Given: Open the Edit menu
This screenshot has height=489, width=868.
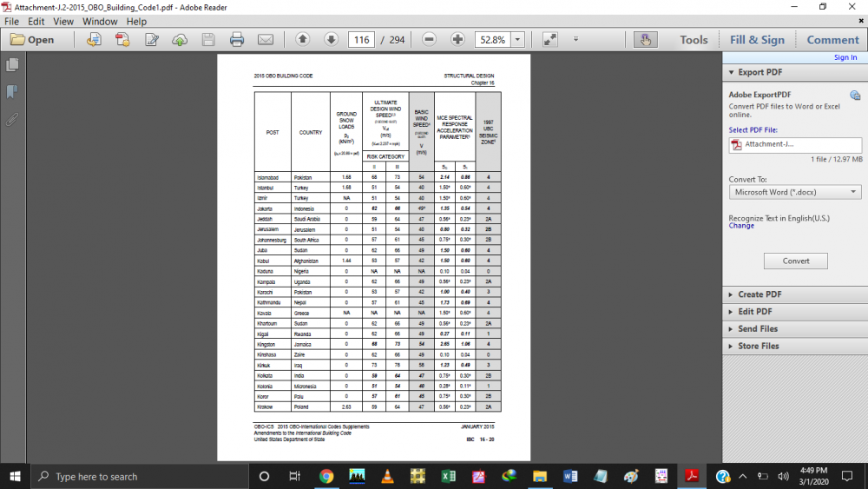Looking at the screenshot, I should coord(36,22).
